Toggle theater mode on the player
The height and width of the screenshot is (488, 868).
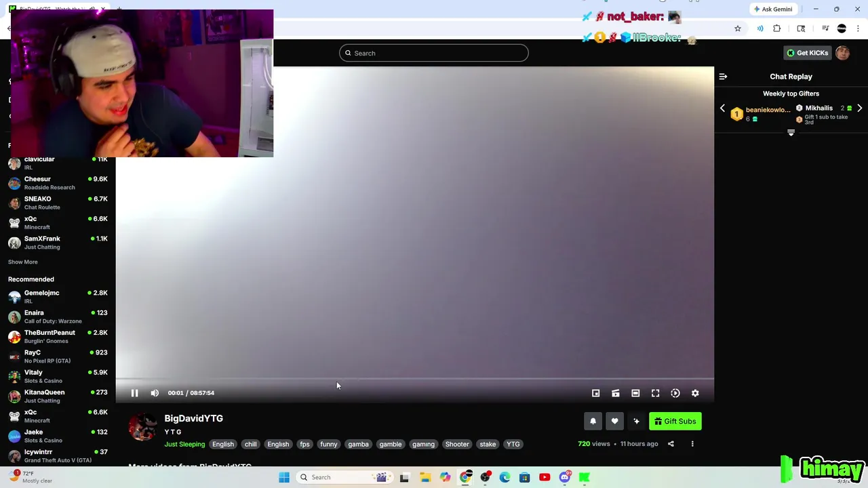[635, 393]
